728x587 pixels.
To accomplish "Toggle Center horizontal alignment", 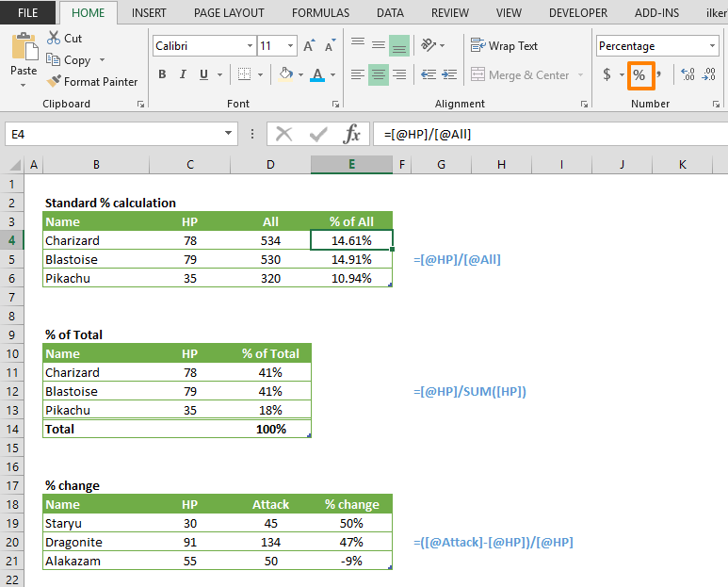I will click(379, 74).
